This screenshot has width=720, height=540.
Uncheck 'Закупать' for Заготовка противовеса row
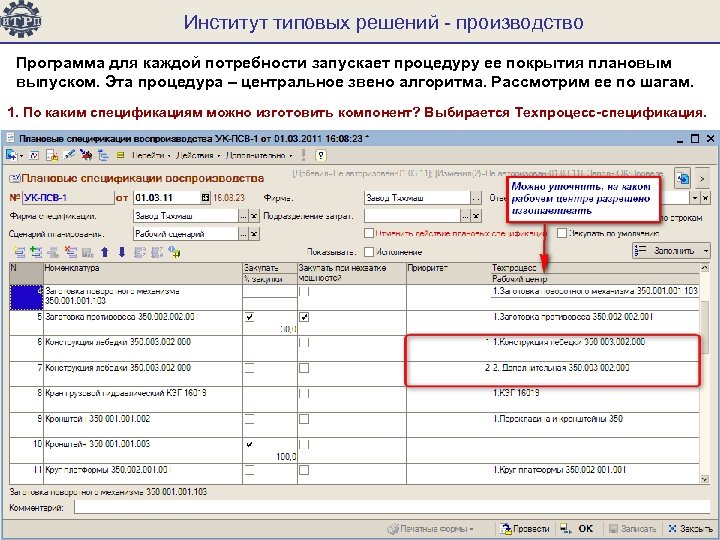tap(249, 317)
